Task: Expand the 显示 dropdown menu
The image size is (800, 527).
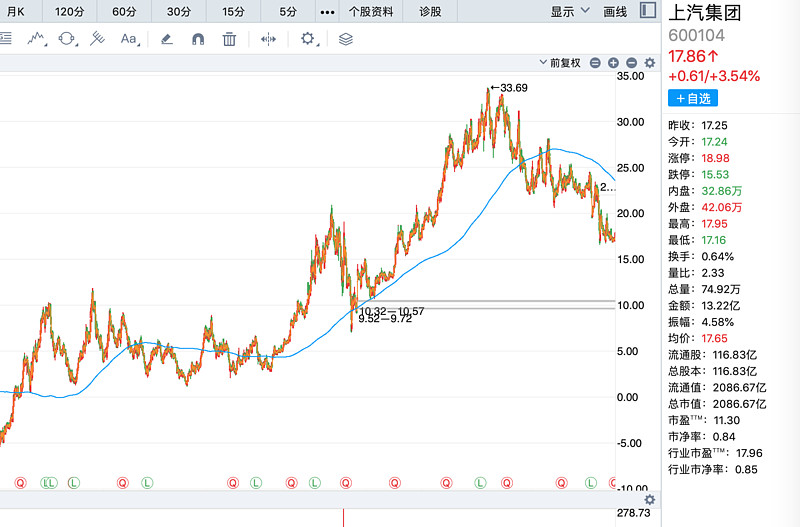Action: (568, 12)
